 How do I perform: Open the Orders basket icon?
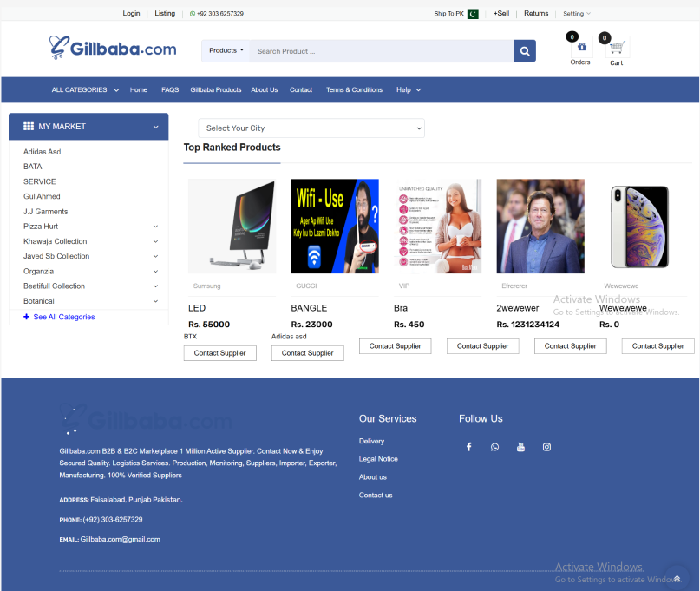[579, 47]
